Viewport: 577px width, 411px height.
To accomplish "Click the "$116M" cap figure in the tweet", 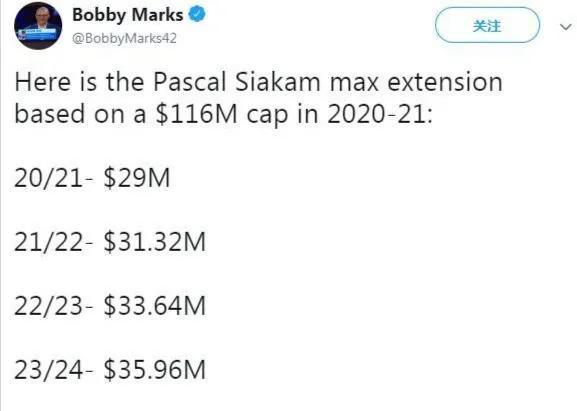I will tap(196, 114).
